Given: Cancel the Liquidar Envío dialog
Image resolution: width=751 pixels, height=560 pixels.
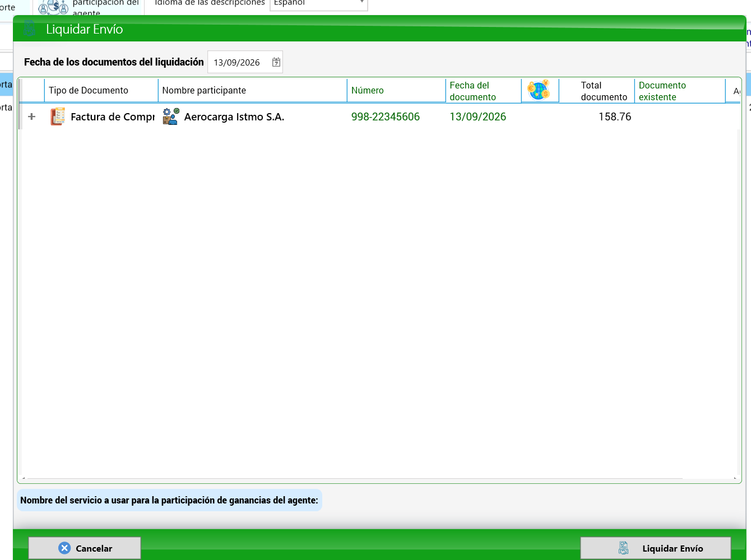Looking at the screenshot, I should (x=85, y=548).
